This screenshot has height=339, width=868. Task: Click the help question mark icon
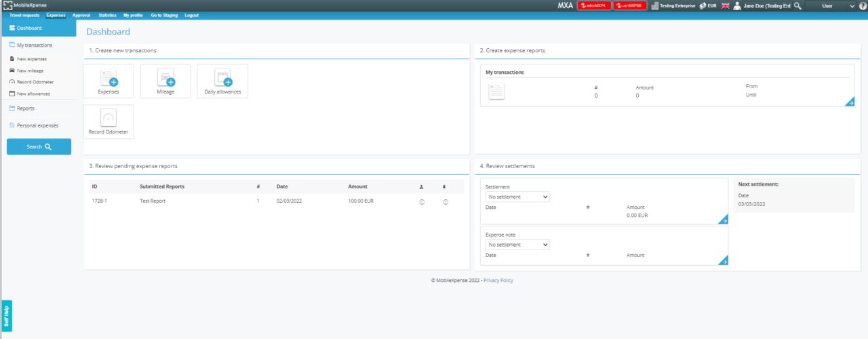pos(863,5)
